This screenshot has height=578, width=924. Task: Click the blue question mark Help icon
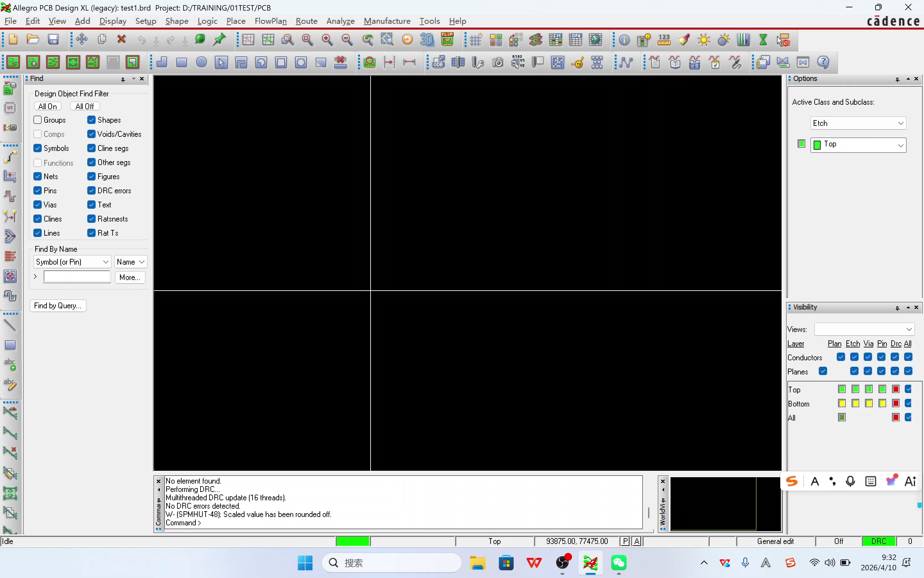(823, 62)
